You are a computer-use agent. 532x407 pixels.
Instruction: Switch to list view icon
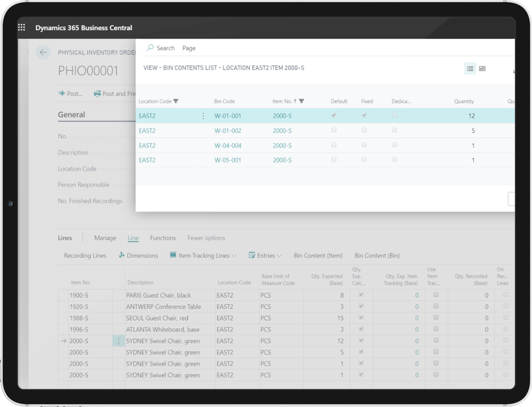(470, 68)
